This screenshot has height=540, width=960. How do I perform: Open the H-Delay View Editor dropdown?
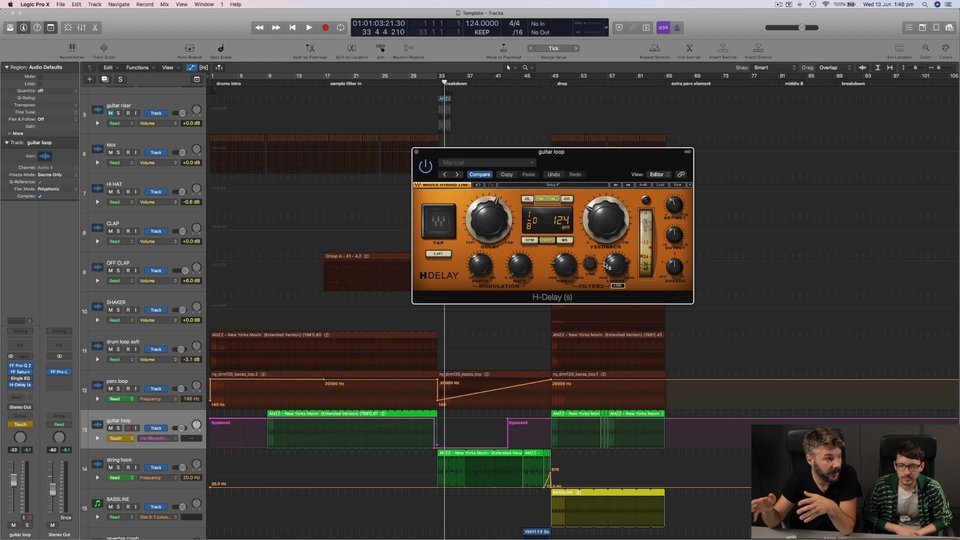pos(659,174)
